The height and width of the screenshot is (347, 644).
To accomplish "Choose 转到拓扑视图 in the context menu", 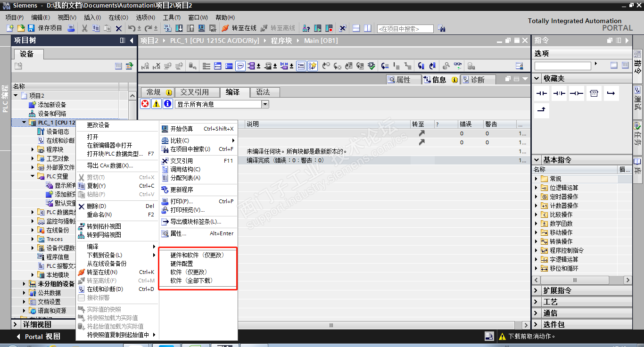I will 117,226.
